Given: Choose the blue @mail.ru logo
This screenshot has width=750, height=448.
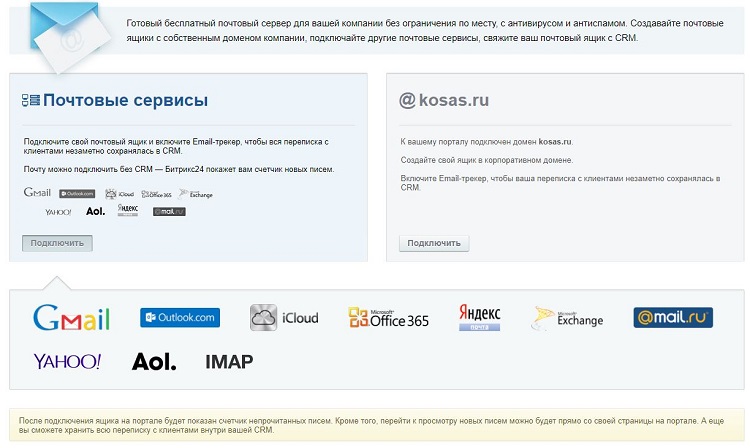Looking at the screenshot, I should click(x=673, y=317).
